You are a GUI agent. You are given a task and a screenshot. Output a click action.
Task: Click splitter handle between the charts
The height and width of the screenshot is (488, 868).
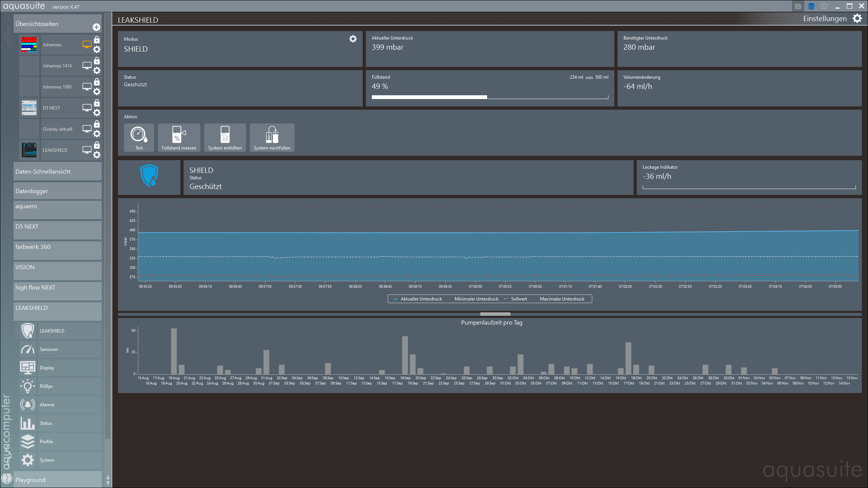[x=495, y=314]
